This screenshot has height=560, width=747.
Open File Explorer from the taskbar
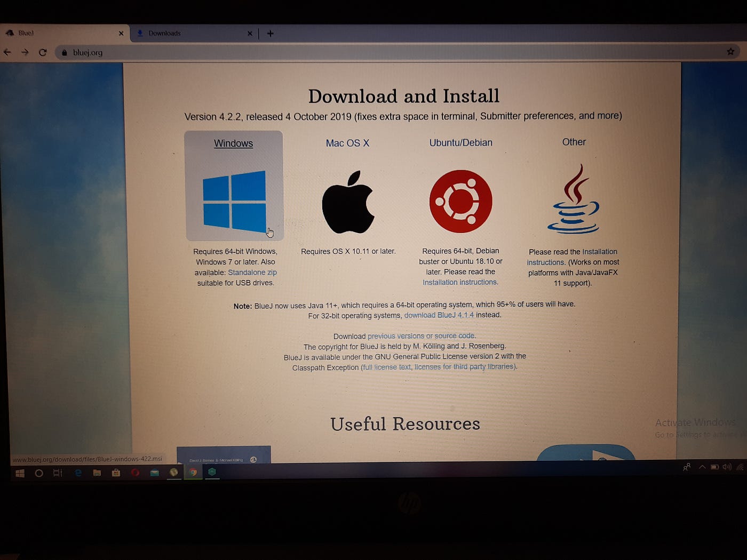tap(97, 473)
